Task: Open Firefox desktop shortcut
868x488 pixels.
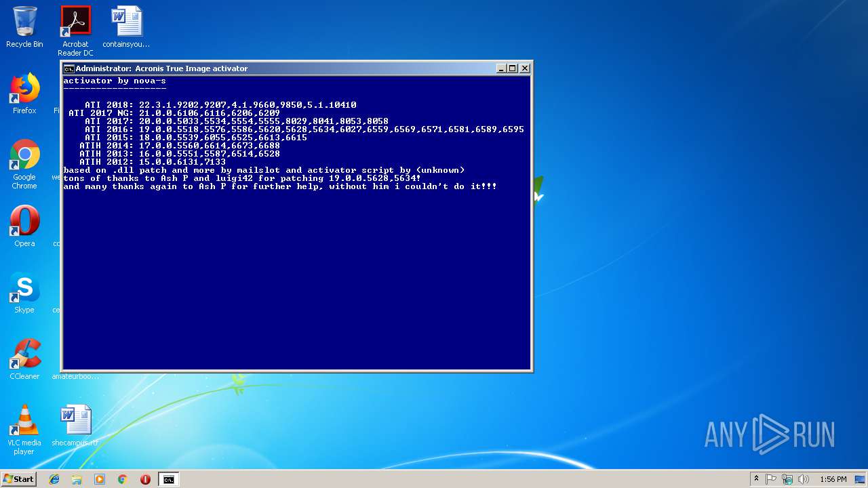Action: (x=24, y=94)
